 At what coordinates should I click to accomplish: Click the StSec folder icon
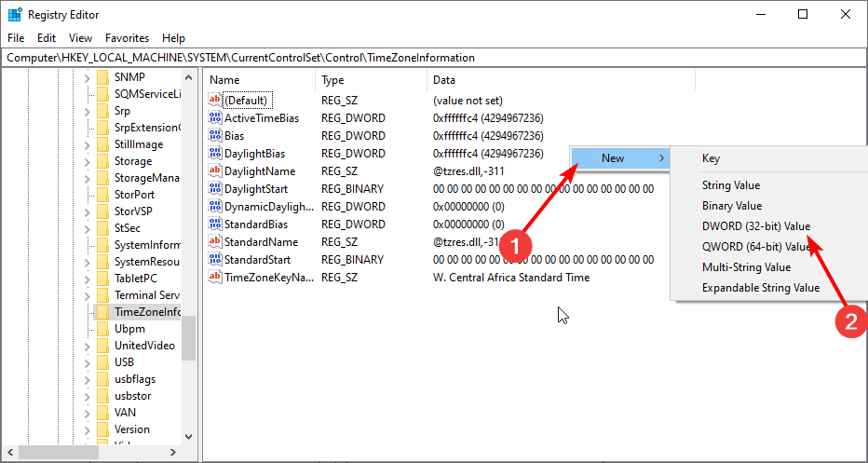pyautogui.click(x=102, y=228)
